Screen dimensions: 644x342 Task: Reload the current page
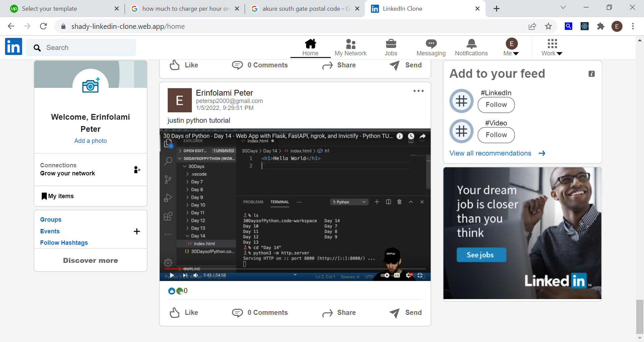point(43,26)
